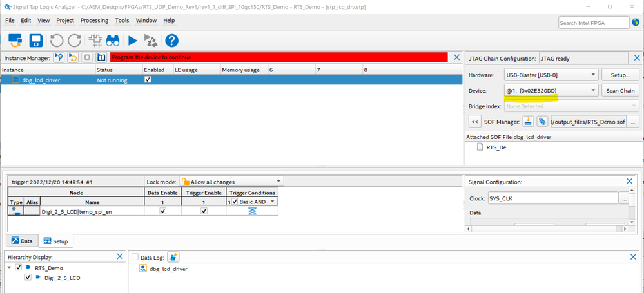Close the Instance Manager panel
The width and height of the screenshot is (644, 293).
click(456, 57)
